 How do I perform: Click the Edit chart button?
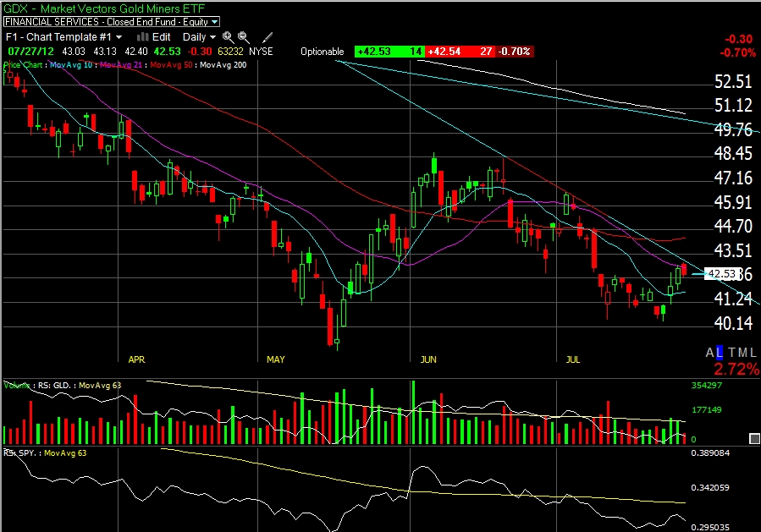click(x=161, y=37)
